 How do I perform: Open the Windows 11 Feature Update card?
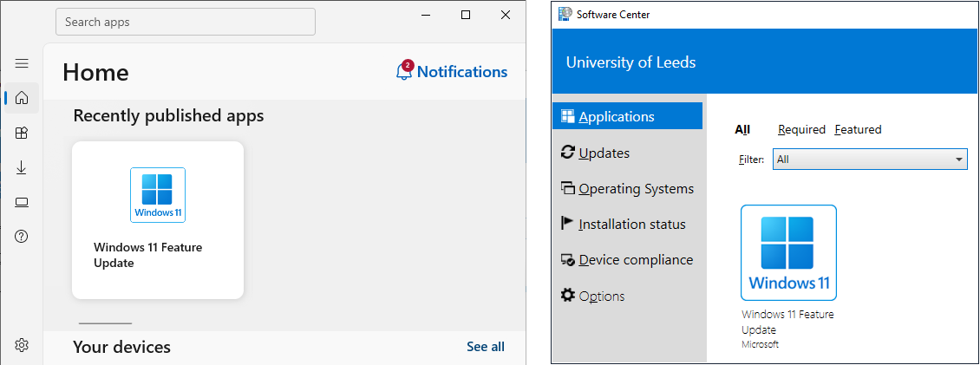pyautogui.click(x=157, y=220)
